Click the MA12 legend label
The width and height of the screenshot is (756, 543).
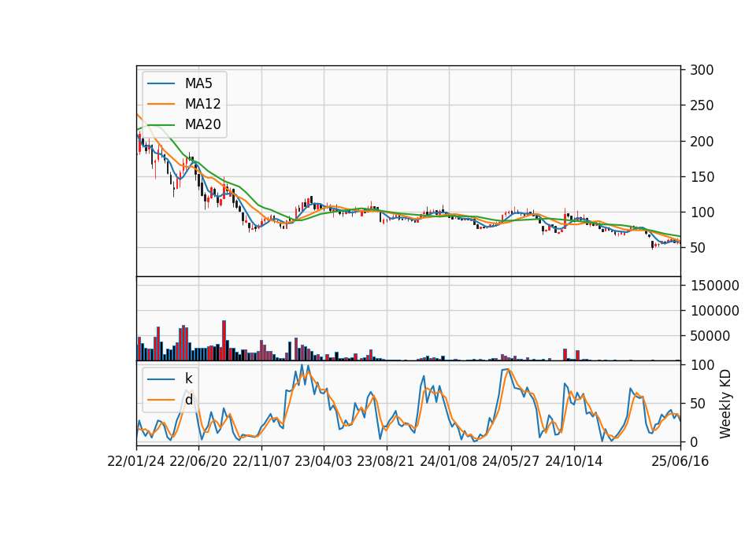202,104
